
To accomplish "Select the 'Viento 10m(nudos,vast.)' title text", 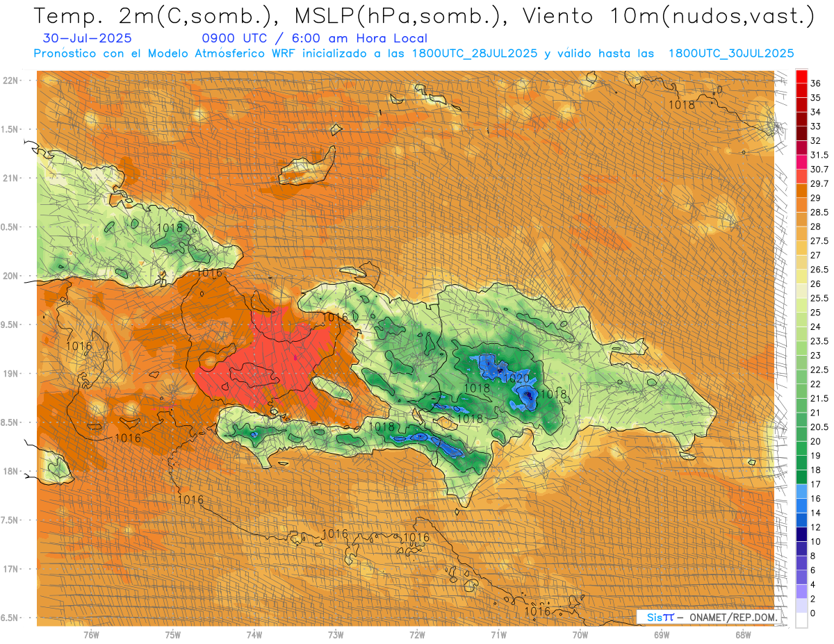I will 668,16.
